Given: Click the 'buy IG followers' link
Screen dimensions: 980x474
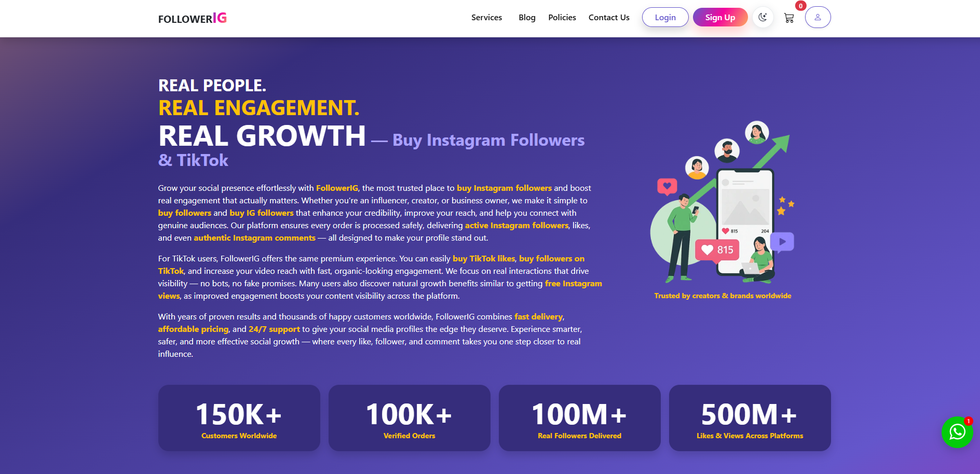Looking at the screenshot, I should pyautogui.click(x=262, y=213).
